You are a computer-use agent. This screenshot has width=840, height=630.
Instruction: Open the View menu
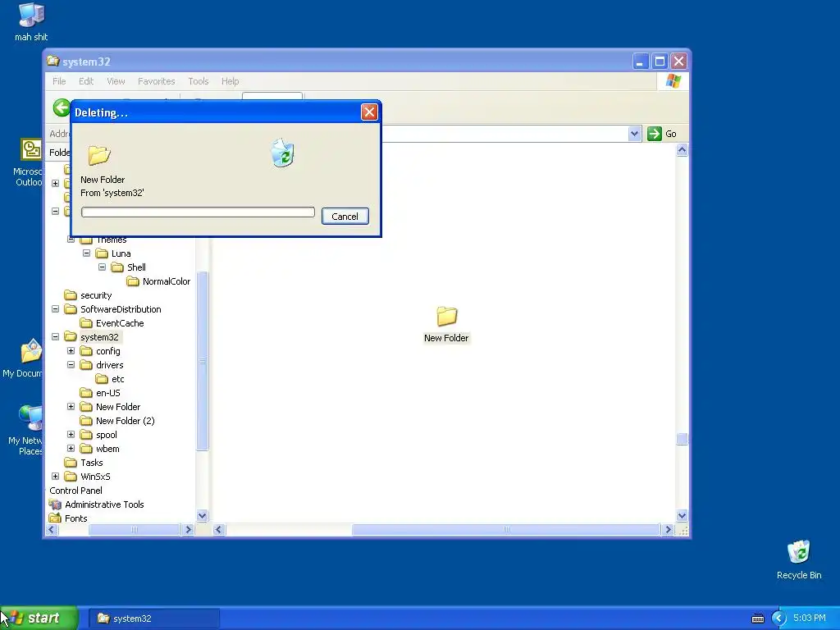(116, 81)
